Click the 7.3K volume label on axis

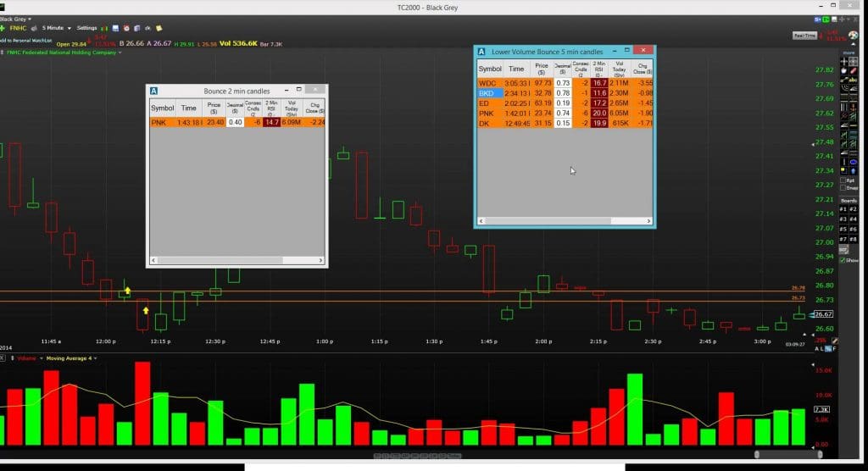pos(821,409)
